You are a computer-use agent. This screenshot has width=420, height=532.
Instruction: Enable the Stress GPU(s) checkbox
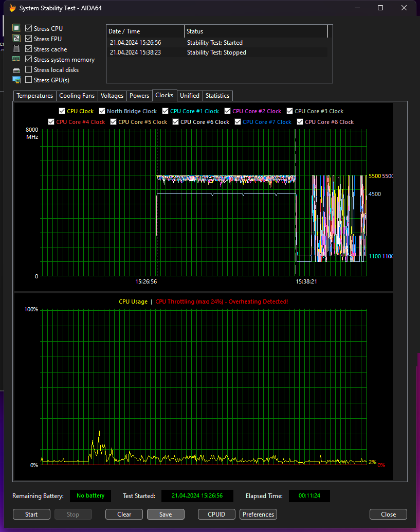coord(29,80)
